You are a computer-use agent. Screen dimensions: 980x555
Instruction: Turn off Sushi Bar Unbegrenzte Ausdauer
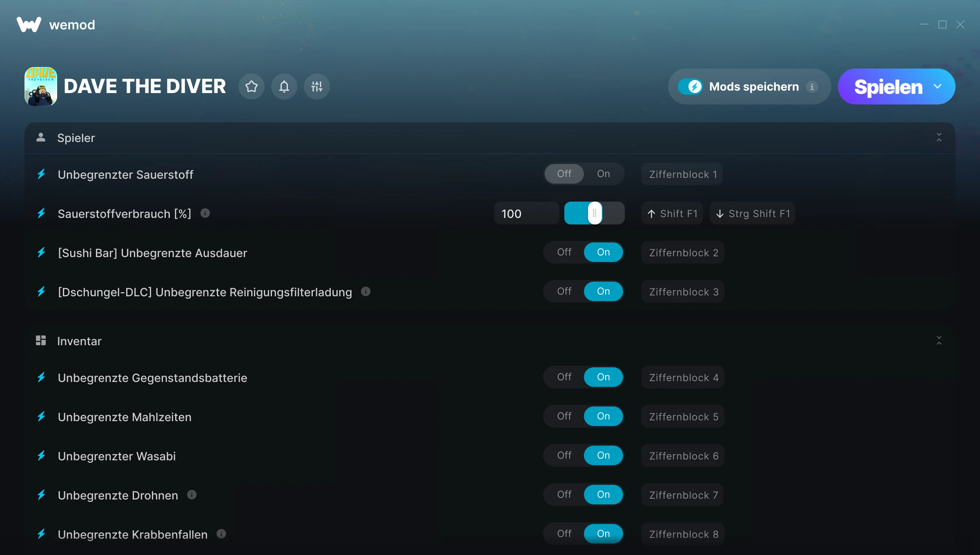click(x=564, y=252)
